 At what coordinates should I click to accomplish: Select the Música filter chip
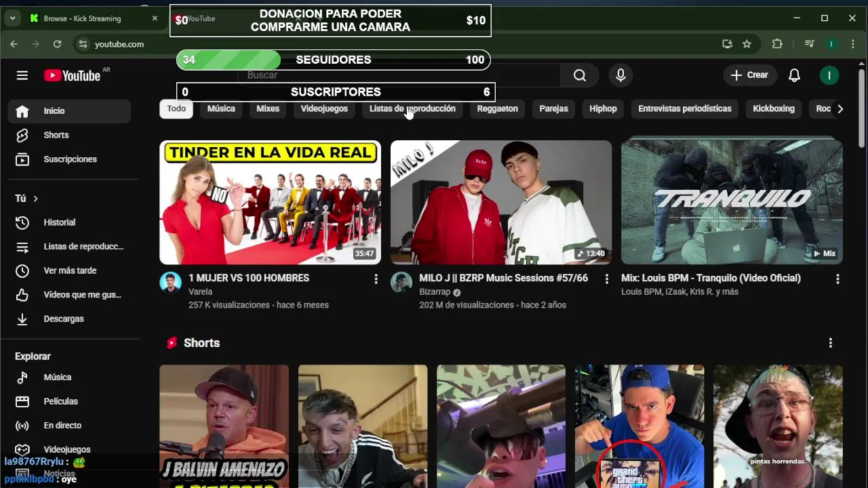coord(221,108)
